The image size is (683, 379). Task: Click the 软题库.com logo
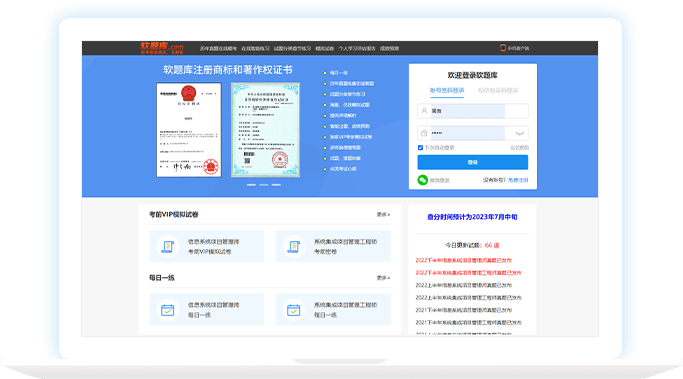point(162,48)
